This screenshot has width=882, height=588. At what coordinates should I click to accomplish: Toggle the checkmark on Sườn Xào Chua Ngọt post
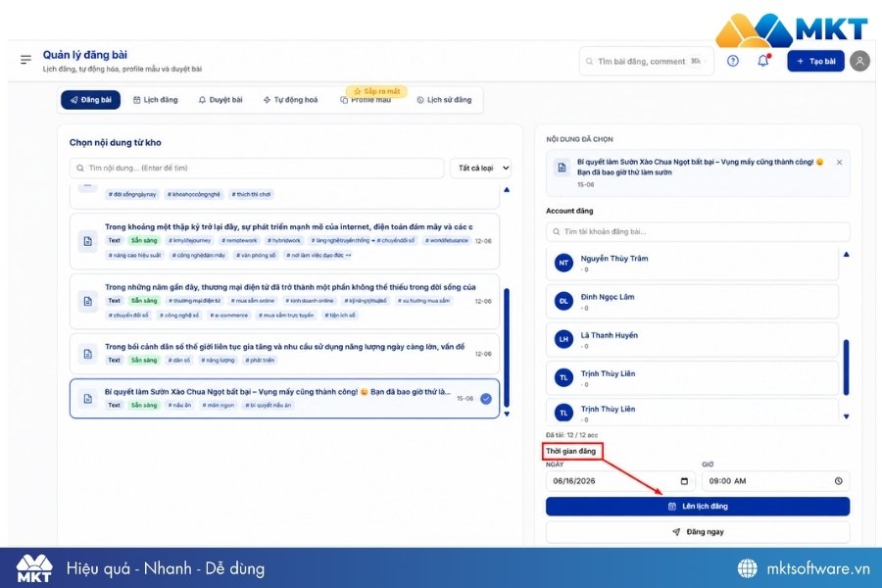coord(486,399)
